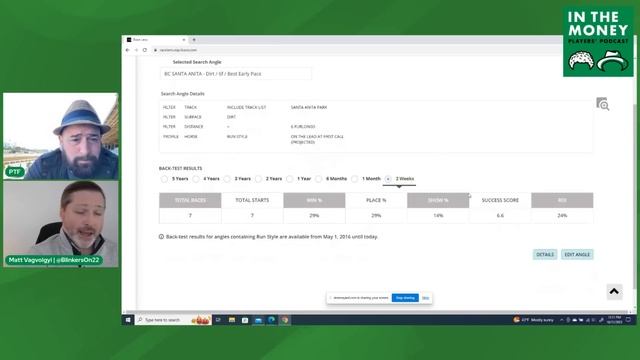
Task: Click the SUCCESS SCORE column header
Action: point(500,200)
